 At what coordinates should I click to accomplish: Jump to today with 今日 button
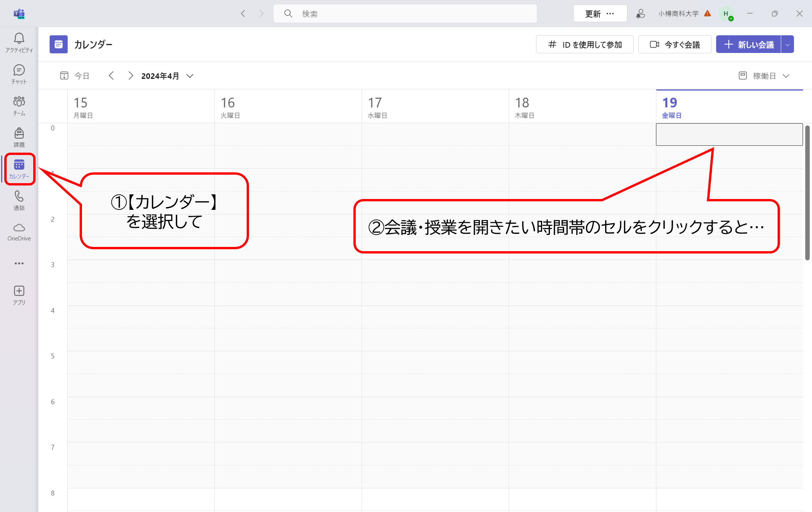coord(75,76)
